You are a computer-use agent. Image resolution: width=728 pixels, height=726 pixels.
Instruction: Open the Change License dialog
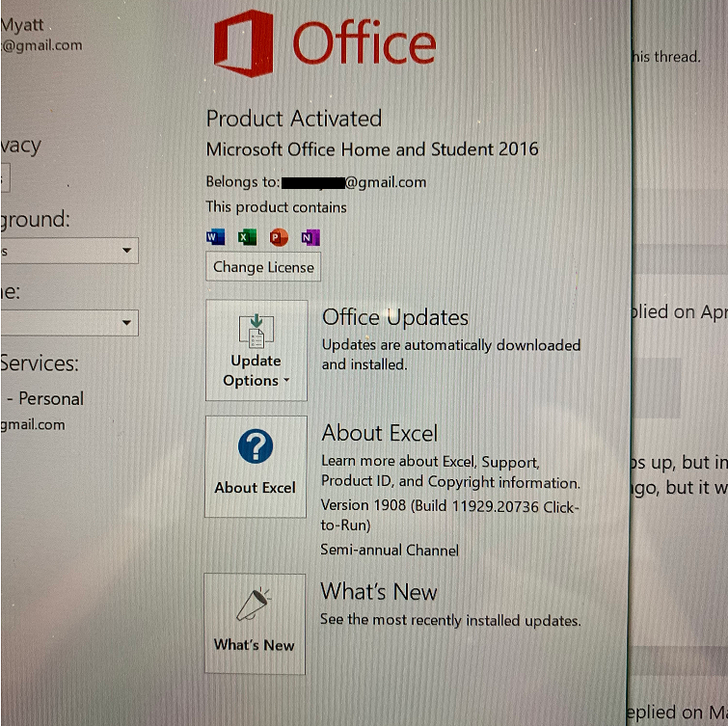(263, 267)
